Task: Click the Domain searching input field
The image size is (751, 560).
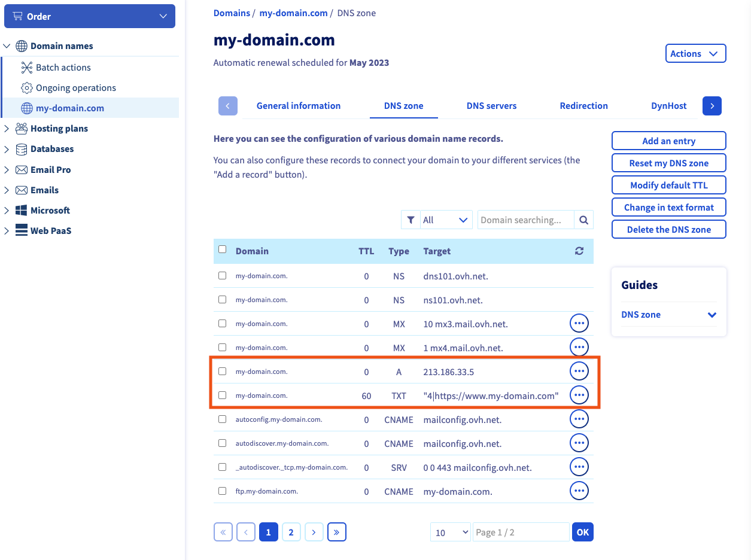Action: (525, 220)
